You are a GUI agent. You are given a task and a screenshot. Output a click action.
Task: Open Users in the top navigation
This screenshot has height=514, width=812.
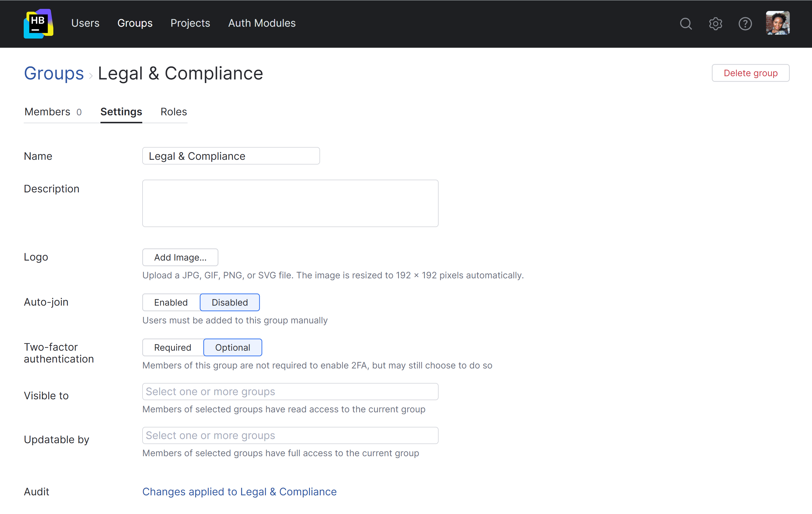[85, 23]
